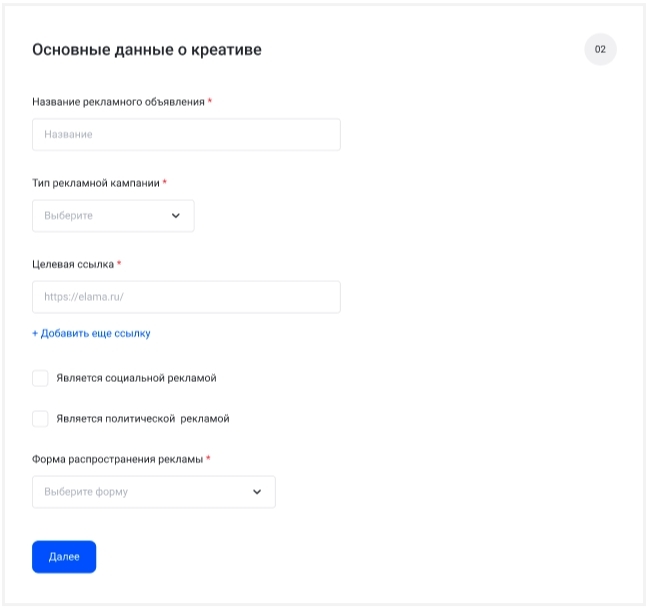Viewport: 650px width, 608px height.
Task: Click the 'Далее' button
Action: 64,557
